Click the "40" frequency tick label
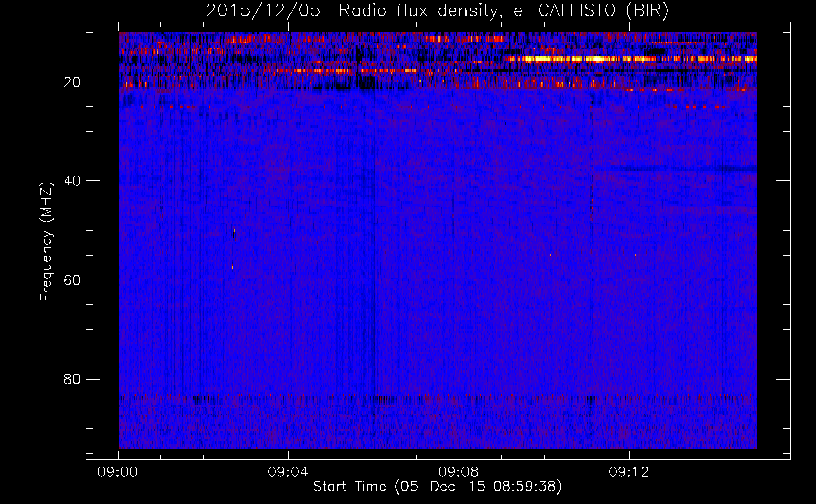The image size is (816, 504). tap(73, 181)
